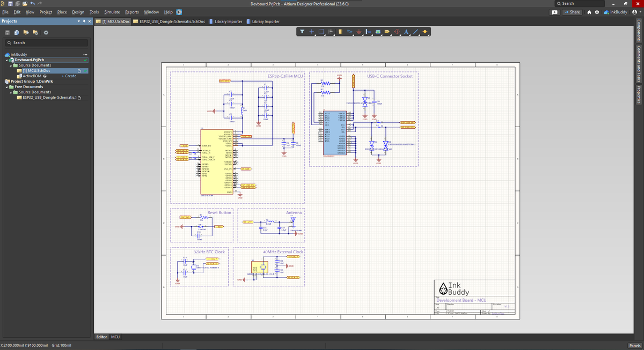644x350 pixels.
Task: Open the selection filter in the active bar
Action: point(302,32)
